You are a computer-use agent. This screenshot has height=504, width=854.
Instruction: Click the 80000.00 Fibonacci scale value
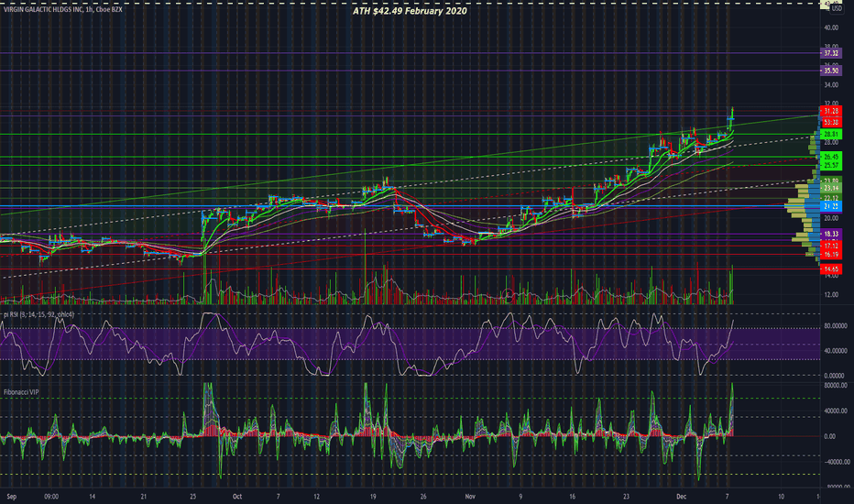[x=835, y=385]
